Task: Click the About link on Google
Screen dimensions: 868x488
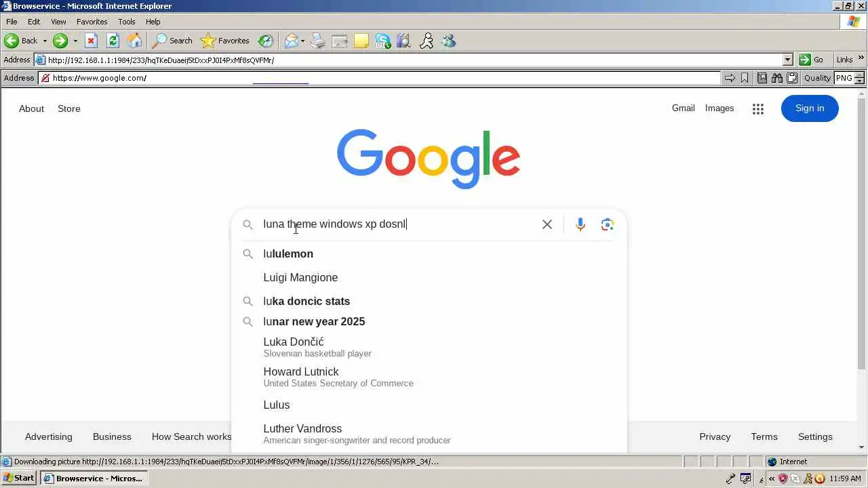Action: click(x=31, y=108)
